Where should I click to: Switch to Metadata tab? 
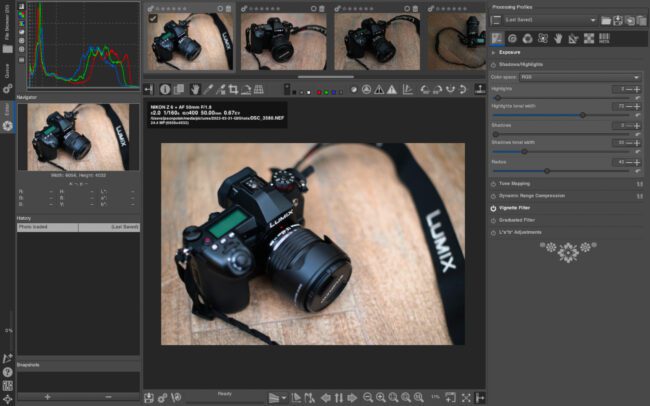[x=604, y=39]
